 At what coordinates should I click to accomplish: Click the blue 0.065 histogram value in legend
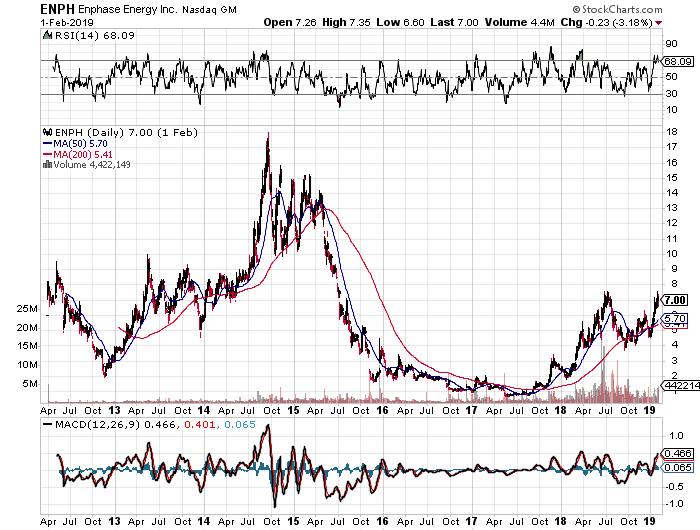click(x=239, y=425)
